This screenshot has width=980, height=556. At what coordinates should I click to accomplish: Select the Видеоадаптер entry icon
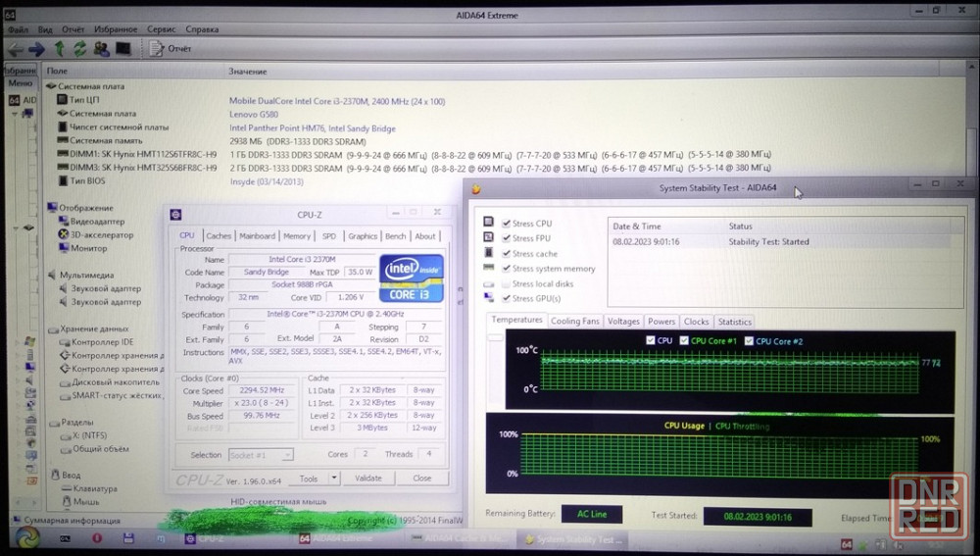63,221
